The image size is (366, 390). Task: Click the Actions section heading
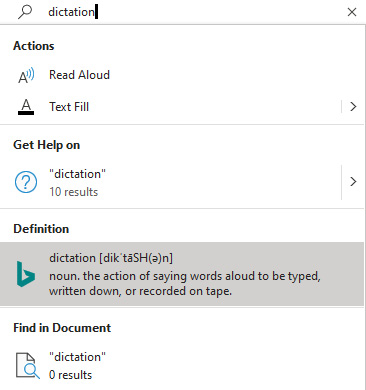(34, 46)
